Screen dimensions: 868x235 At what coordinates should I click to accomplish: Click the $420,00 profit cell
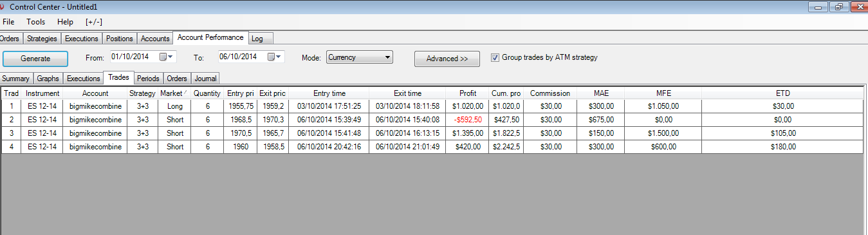pos(468,147)
